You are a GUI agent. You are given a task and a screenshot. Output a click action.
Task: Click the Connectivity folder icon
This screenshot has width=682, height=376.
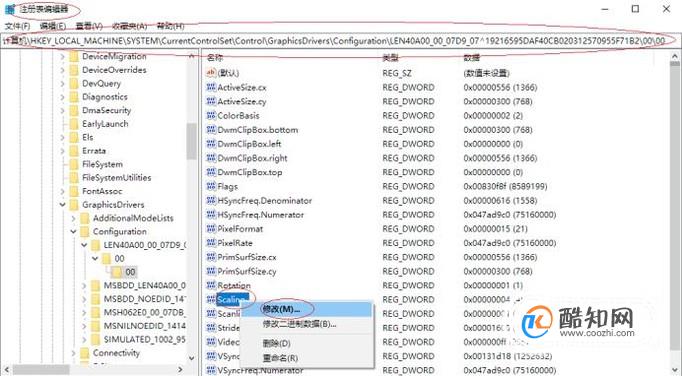tap(85, 353)
